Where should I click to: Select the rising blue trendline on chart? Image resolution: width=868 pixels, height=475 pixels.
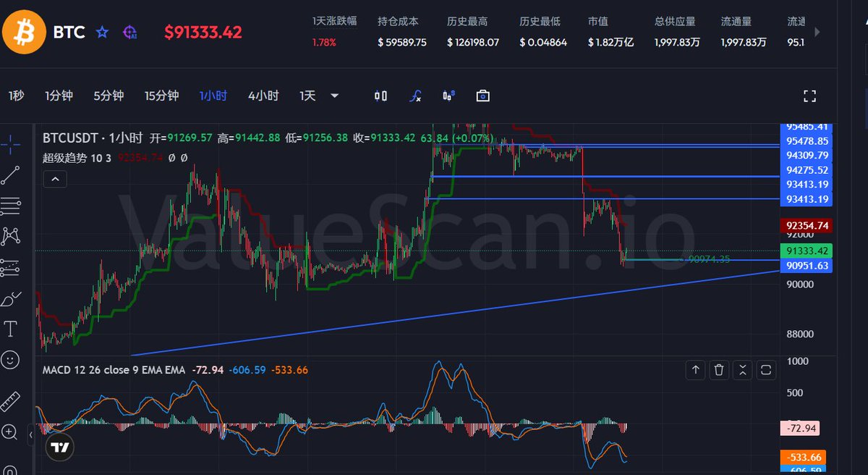tap(456, 314)
